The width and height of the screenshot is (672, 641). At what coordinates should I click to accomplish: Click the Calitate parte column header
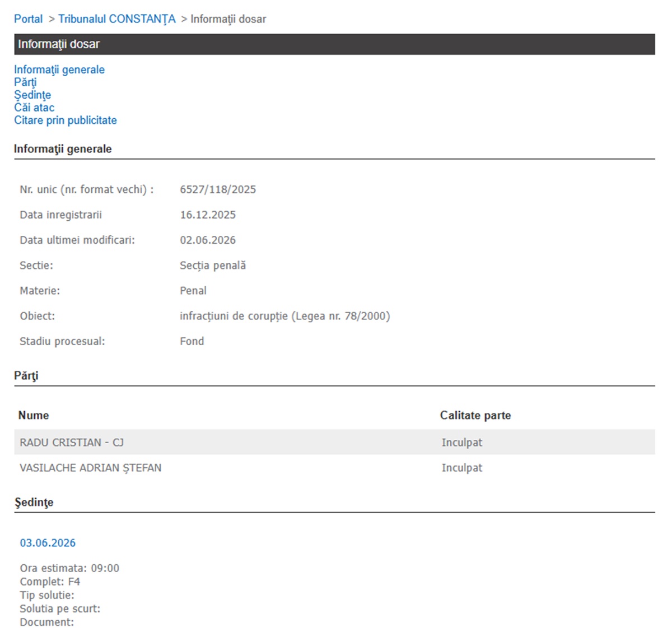click(x=475, y=416)
